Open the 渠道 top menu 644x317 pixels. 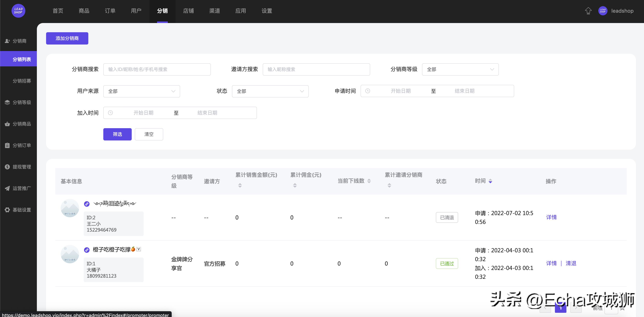point(215,11)
